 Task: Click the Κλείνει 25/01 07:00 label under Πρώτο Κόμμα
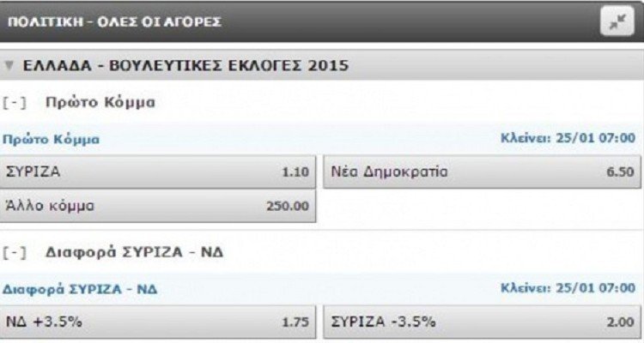(568, 138)
